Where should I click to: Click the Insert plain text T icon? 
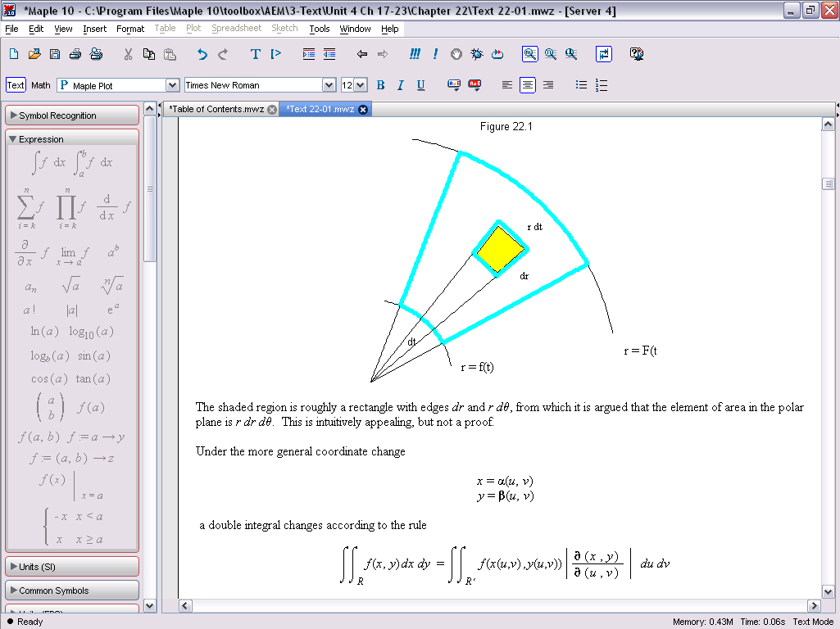255,54
